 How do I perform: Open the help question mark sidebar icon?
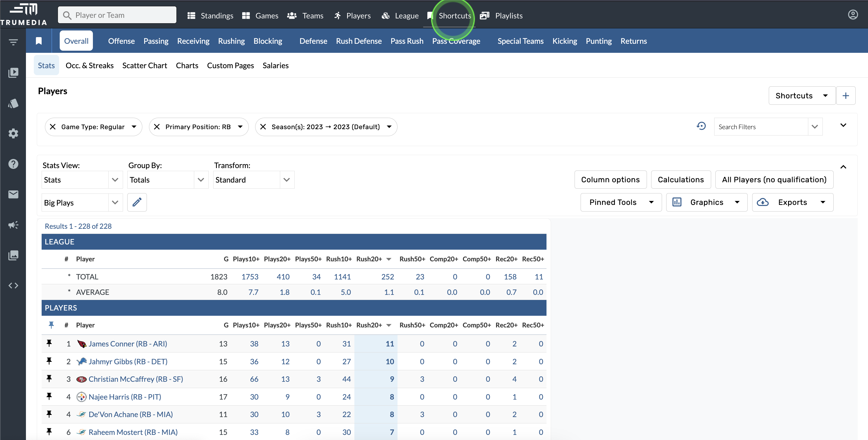coord(13,164)
